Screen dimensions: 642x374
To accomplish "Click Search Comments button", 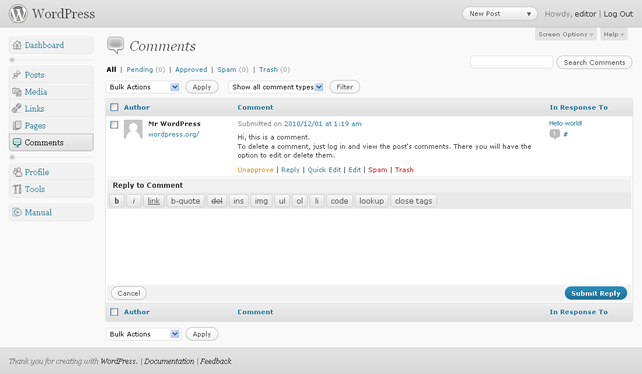I will [x=595, y=62].
